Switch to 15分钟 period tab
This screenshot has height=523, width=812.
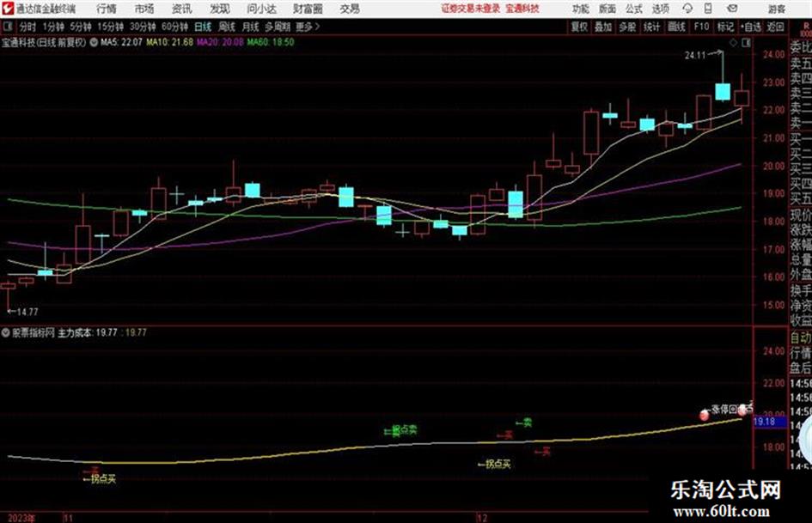click(110, 27)
